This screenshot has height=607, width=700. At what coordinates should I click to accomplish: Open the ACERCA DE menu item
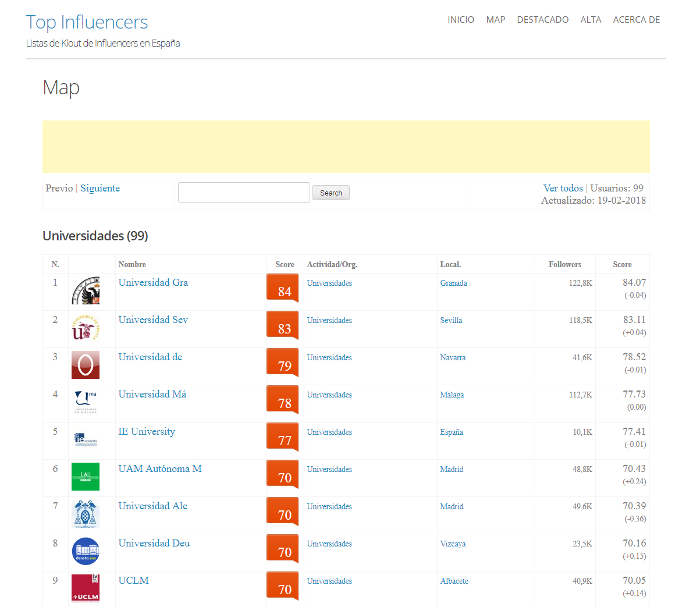click(637, 20)
